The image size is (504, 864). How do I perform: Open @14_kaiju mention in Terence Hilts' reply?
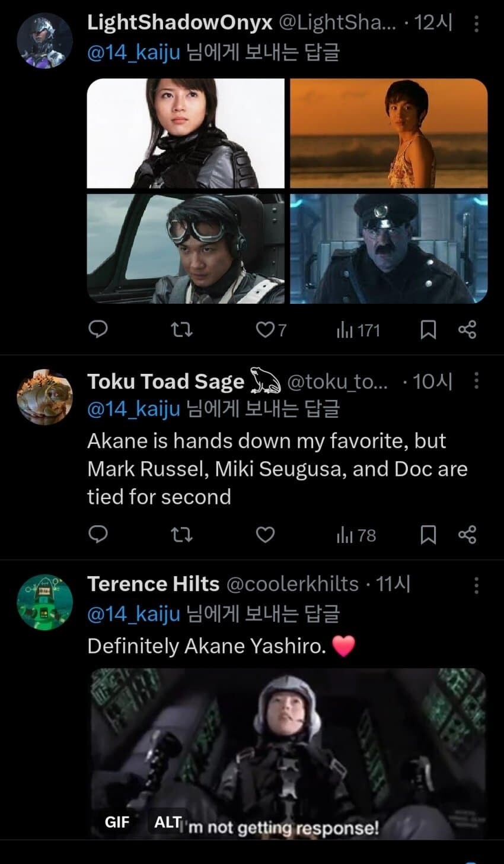[x=133, y=614]
